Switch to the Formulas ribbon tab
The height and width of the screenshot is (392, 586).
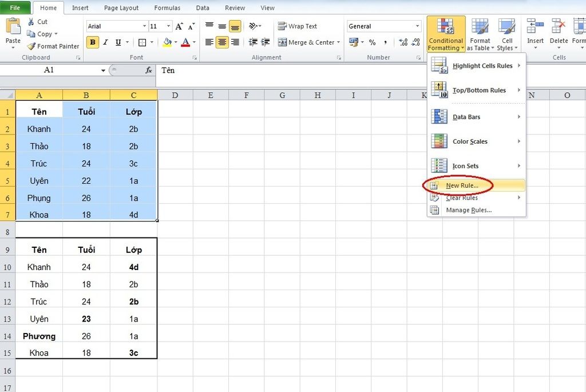coord(167,8)
